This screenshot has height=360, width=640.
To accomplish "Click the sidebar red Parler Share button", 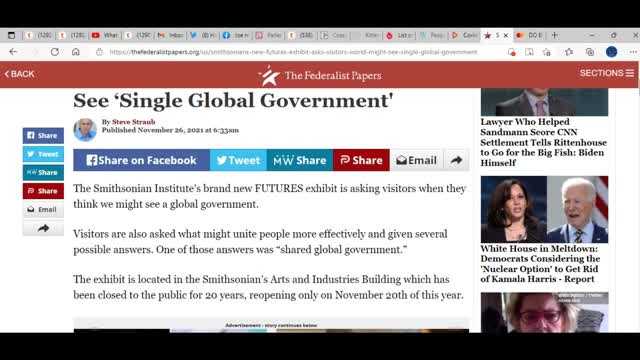I will coord(43,191).
